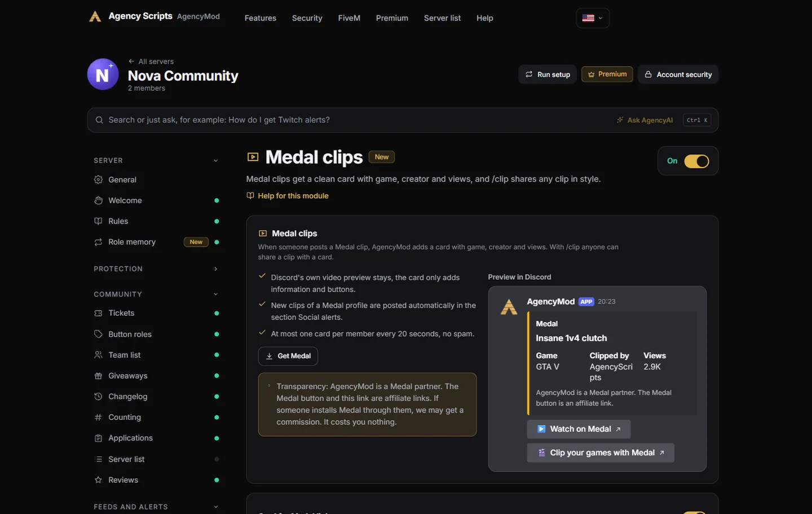
Task: Open the Help top menu item
Action: point(485,18)
